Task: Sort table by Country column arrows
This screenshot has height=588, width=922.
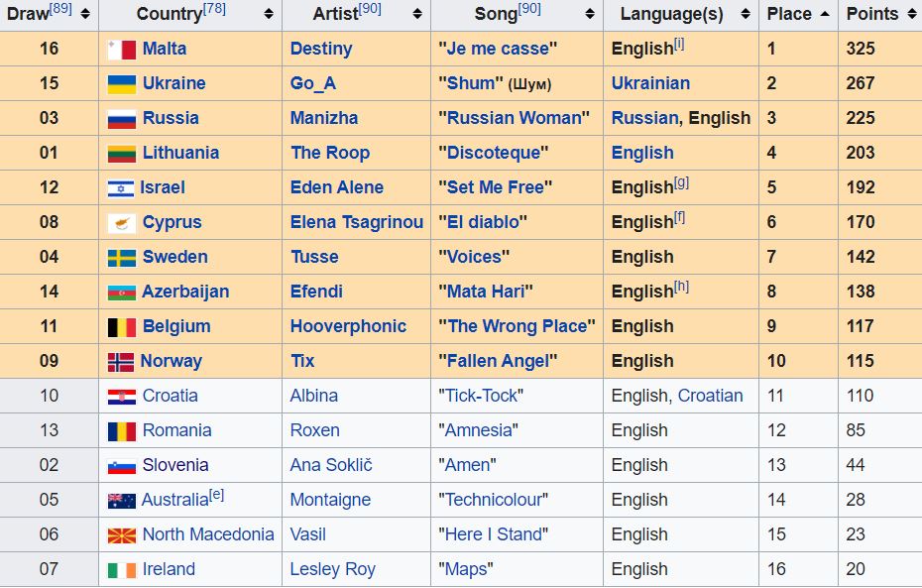Action: tap(269, 14)
